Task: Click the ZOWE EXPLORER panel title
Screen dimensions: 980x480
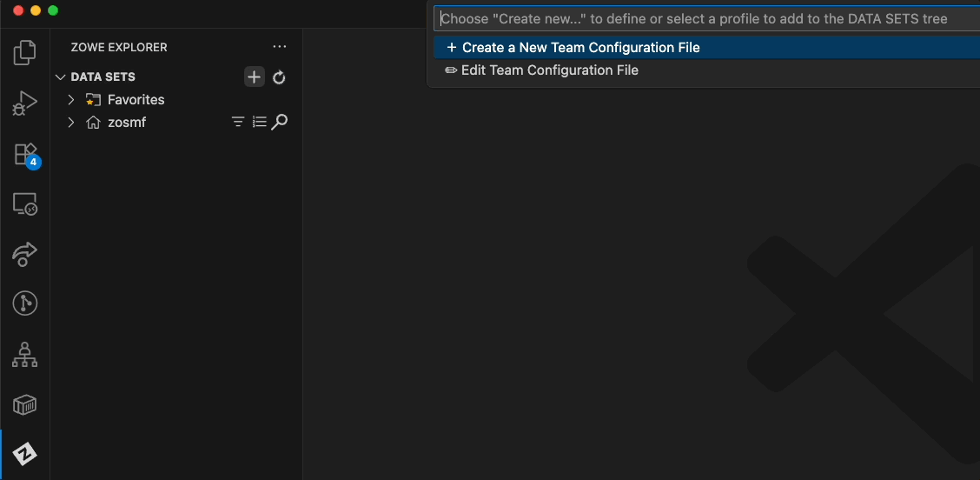Action: 119,47
